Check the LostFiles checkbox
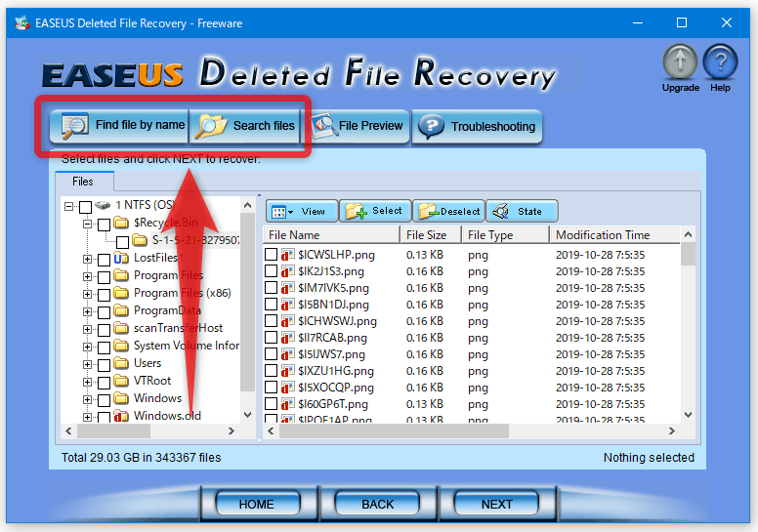Viewport: 758px width, 532px height. pyautogui.click(x=104, y=260)
